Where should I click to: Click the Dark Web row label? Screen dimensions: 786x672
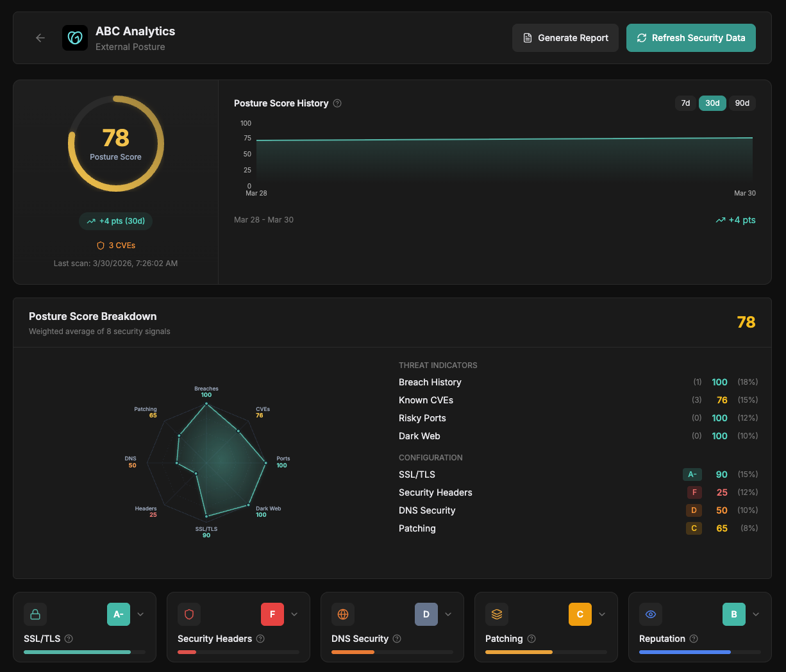coord(419,436)
